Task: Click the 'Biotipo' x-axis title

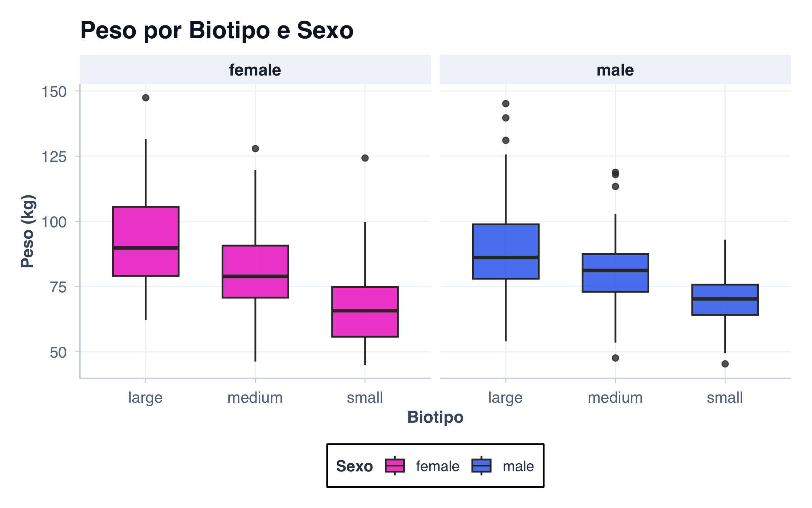Action: coord(435,417)
